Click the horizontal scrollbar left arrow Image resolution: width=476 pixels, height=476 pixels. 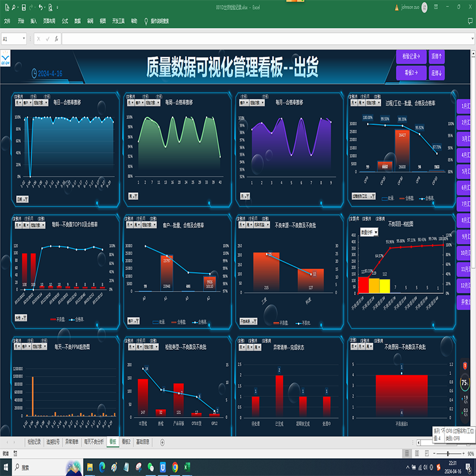pos(419,442)
